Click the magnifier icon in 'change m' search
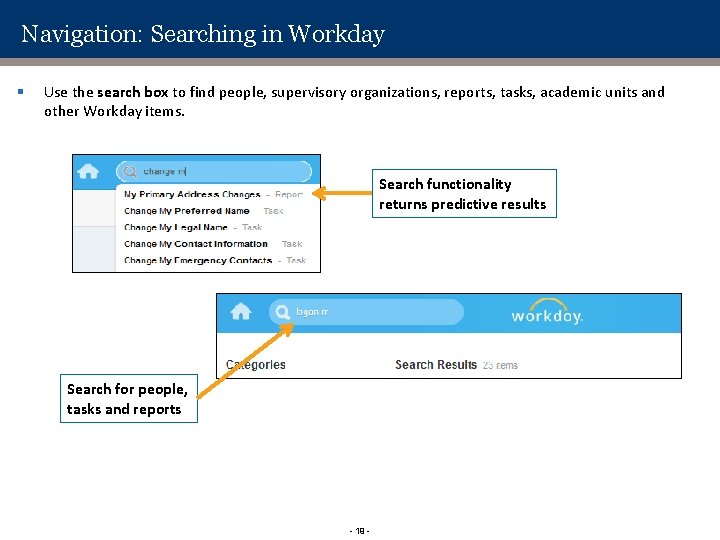Viewport: 720px width, 540px height. (130, 172)
